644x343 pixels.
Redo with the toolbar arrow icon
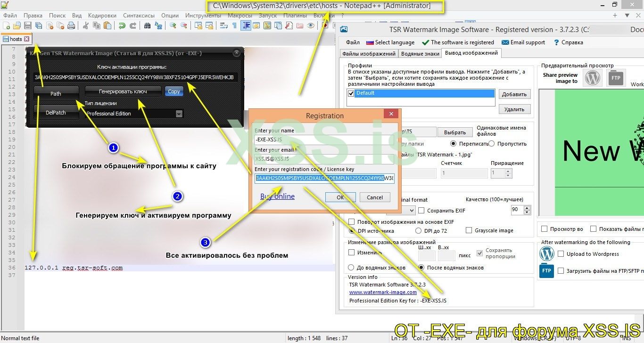click(x=133, y=25)
